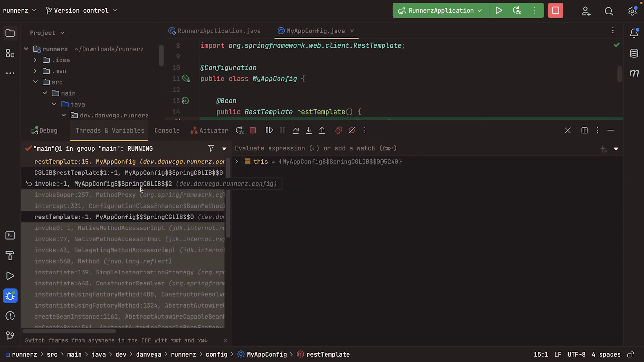This screenshot has width=644, height=362.
Task: Switch to the Console tab
Action: pyautogui.click(x=167, y=130)
